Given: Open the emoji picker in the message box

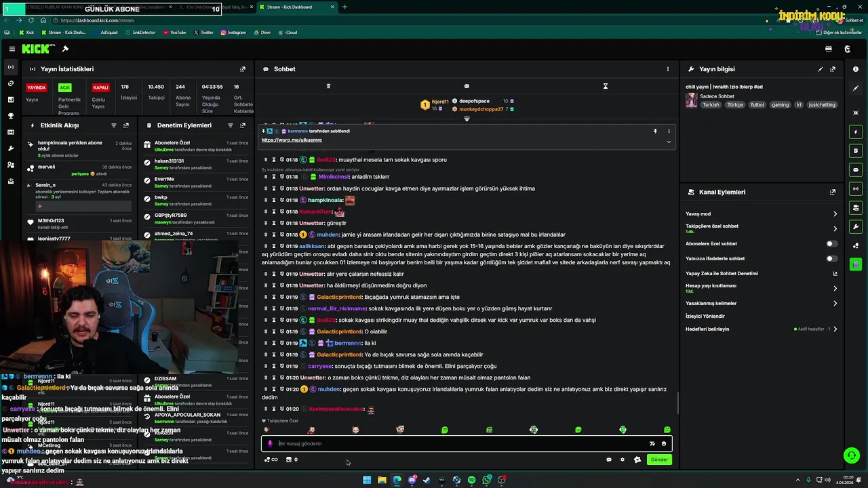Looking at the screenshot, I should [664, 444].
